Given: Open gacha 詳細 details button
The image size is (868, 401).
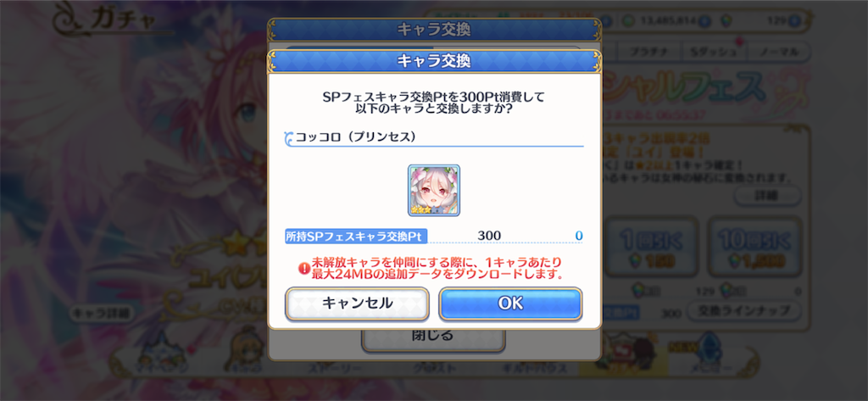Looking at the screenshot, I should point(767,195).
